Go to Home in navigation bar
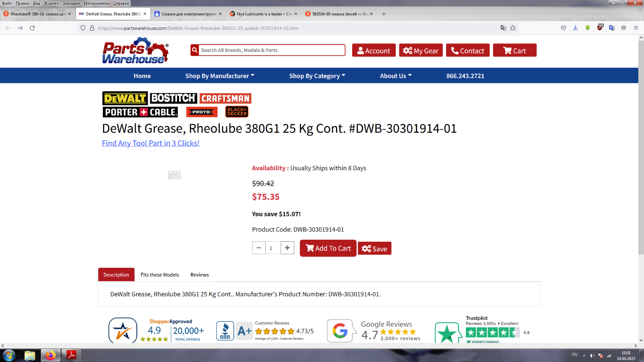Viewport: 644px width, 362px height. coord(142,76)
